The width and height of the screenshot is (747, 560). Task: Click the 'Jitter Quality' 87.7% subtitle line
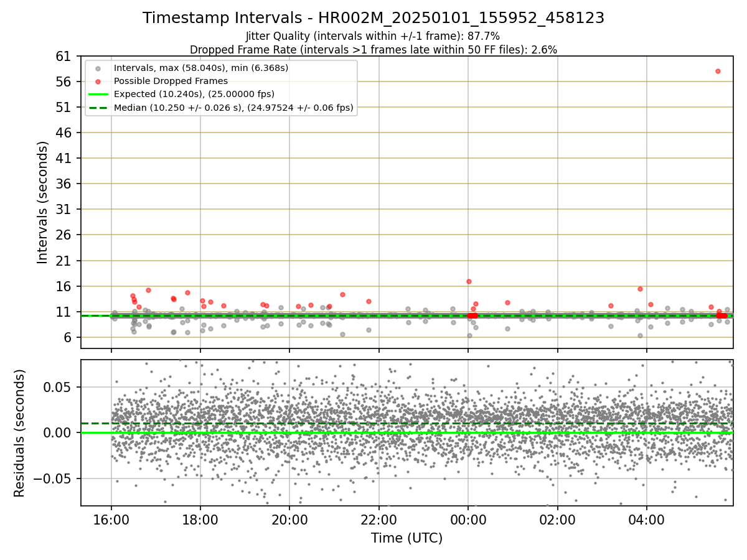click(x=373, y=36)
